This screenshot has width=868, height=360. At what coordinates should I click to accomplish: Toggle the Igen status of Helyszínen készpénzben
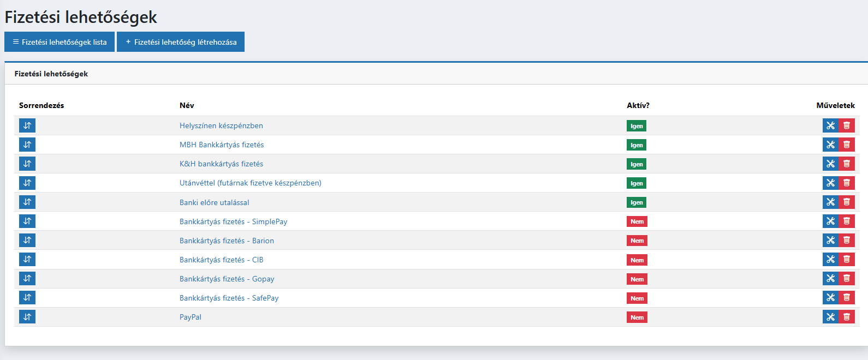(x=637, y=126)
